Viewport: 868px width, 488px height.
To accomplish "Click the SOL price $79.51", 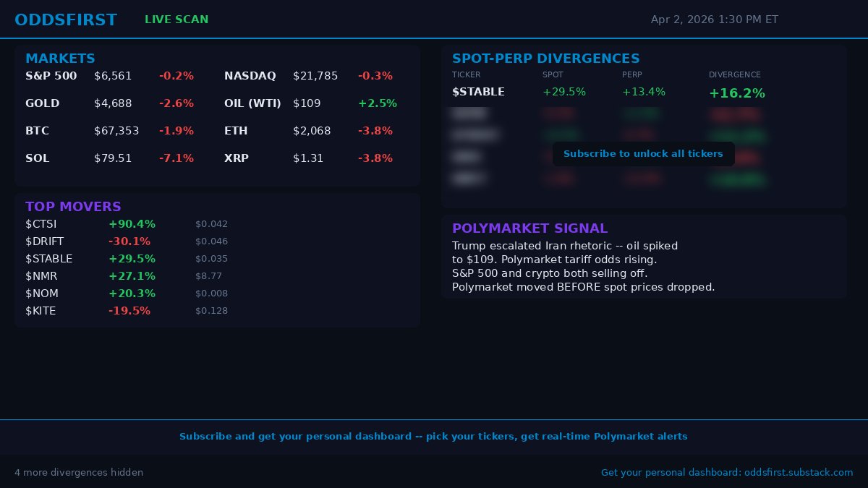I will [x=113, y=158].
